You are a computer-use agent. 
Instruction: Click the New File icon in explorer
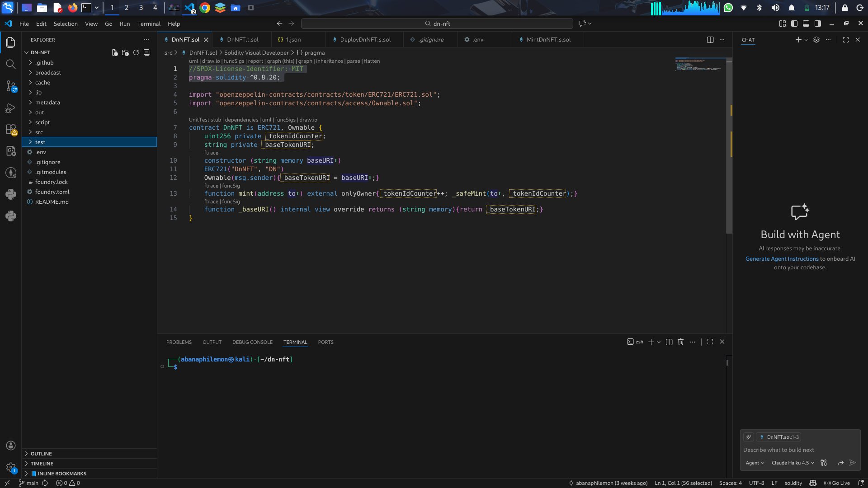coord(115,52)
